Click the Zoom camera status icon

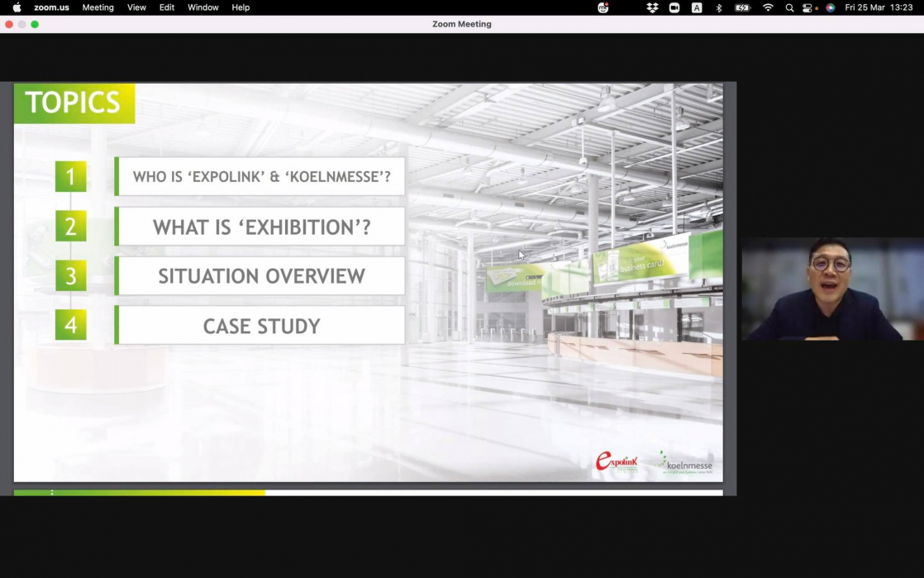674,7
